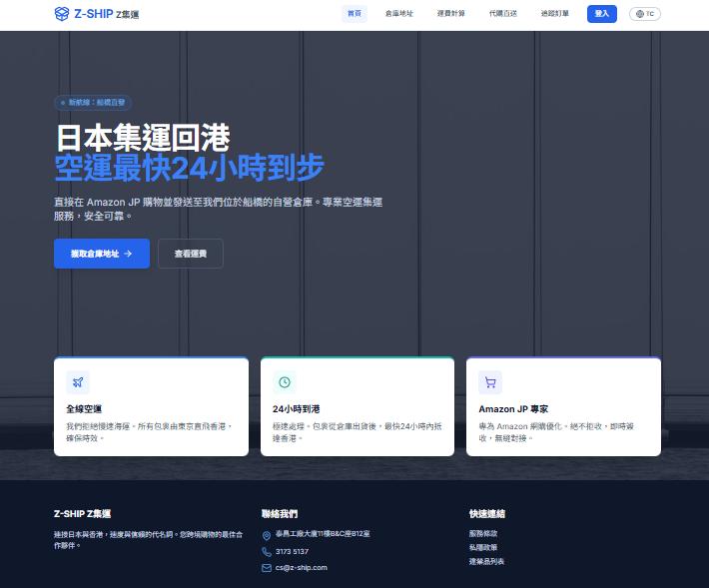
Task: Click the shopping cart icon on Amazon JP card
Action: [x=490, y=382]
